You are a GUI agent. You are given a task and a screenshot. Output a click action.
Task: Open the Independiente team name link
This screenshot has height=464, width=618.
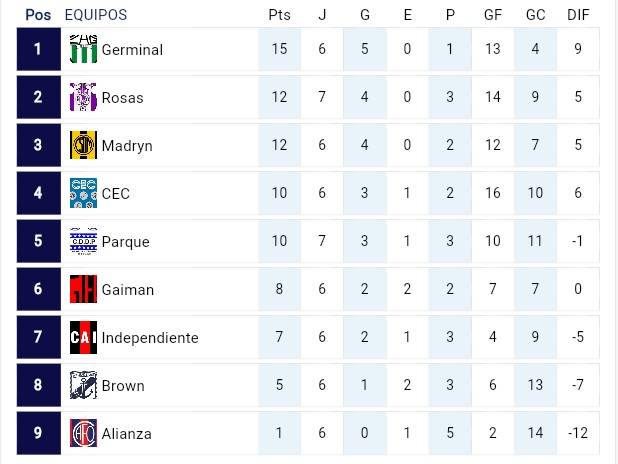[x=150, y=338]
